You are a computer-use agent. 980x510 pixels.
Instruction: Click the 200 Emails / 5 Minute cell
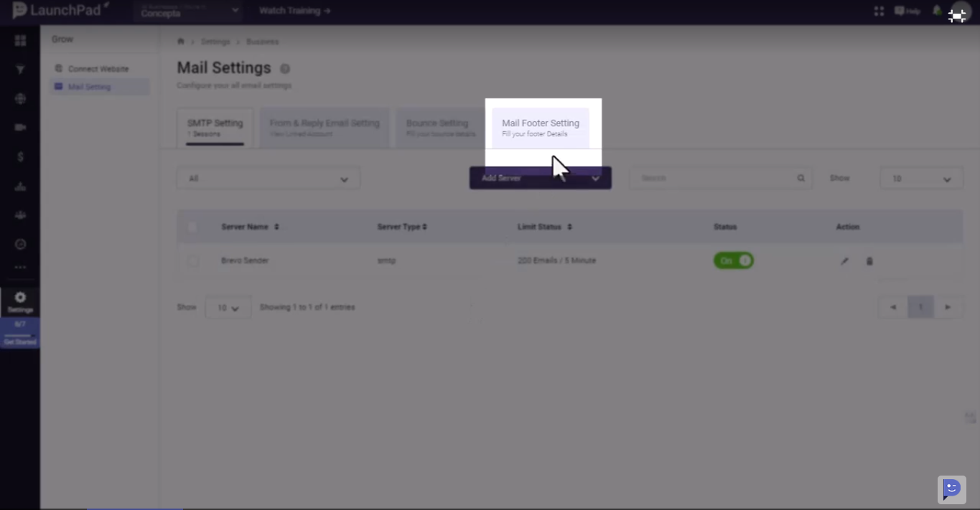point(556,260)
